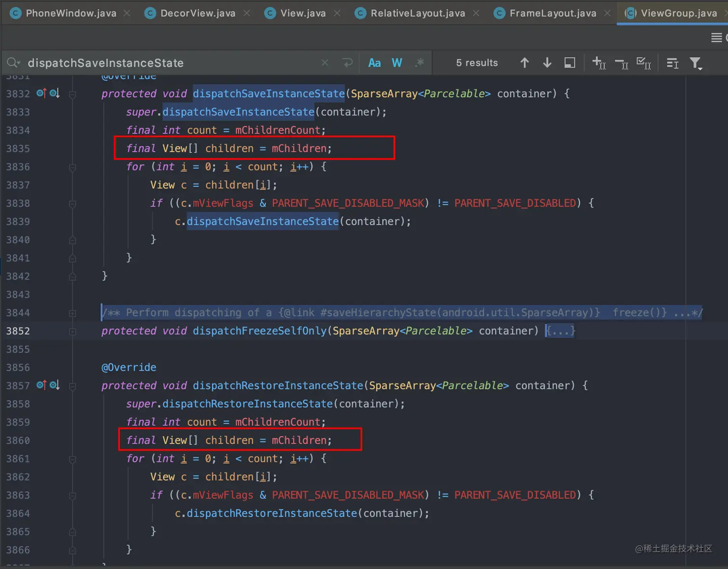Click overriding method icon on line 3832

tap(41, 93)
